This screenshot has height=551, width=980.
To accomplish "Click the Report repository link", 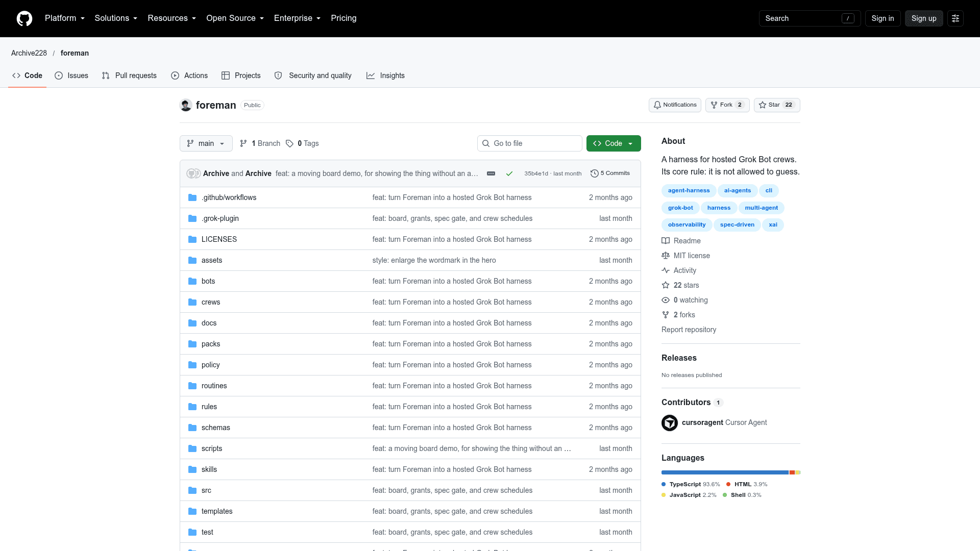I will point(689,330).
